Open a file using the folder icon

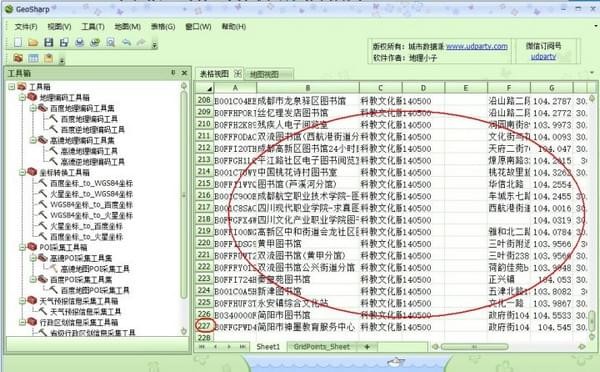click(33, 42)
